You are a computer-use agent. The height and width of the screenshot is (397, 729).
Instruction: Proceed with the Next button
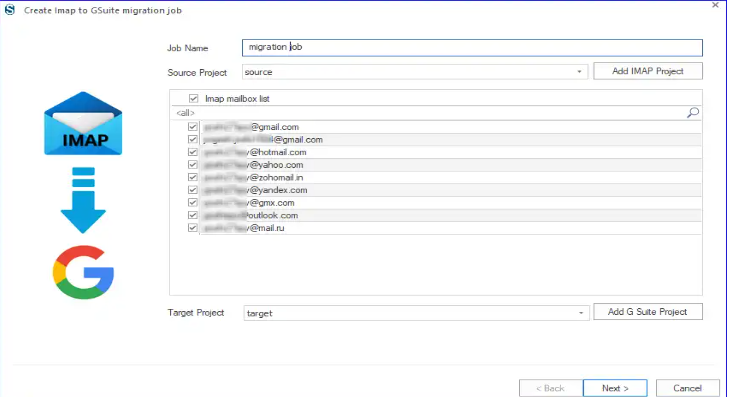pos(615,388)
